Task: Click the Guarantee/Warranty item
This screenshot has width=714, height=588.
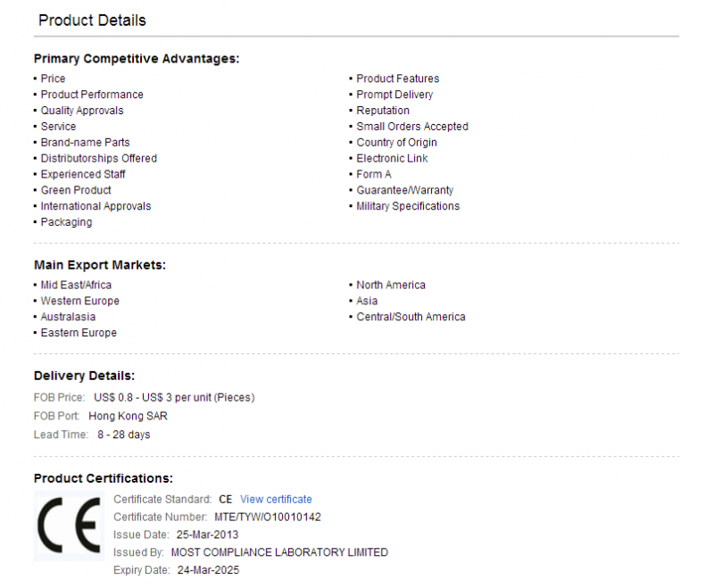Action: click(x=405, y=190)
